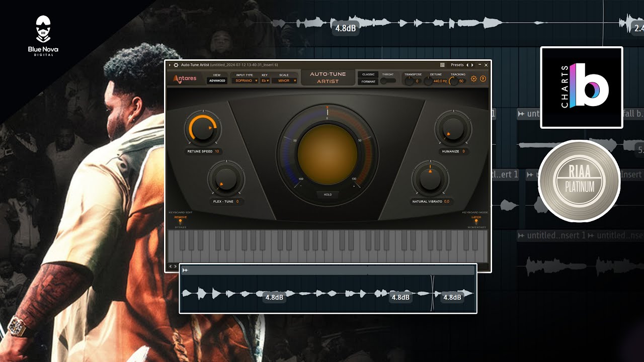
Task: Click the orange help question mark icon
Action: click(x=483, y=79)
